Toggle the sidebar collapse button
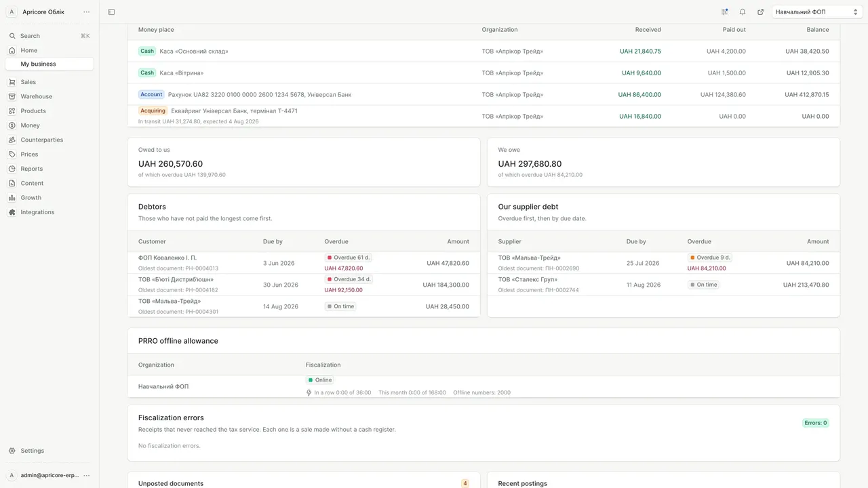Viewport: 868px width, 488px height. (111, 12)
